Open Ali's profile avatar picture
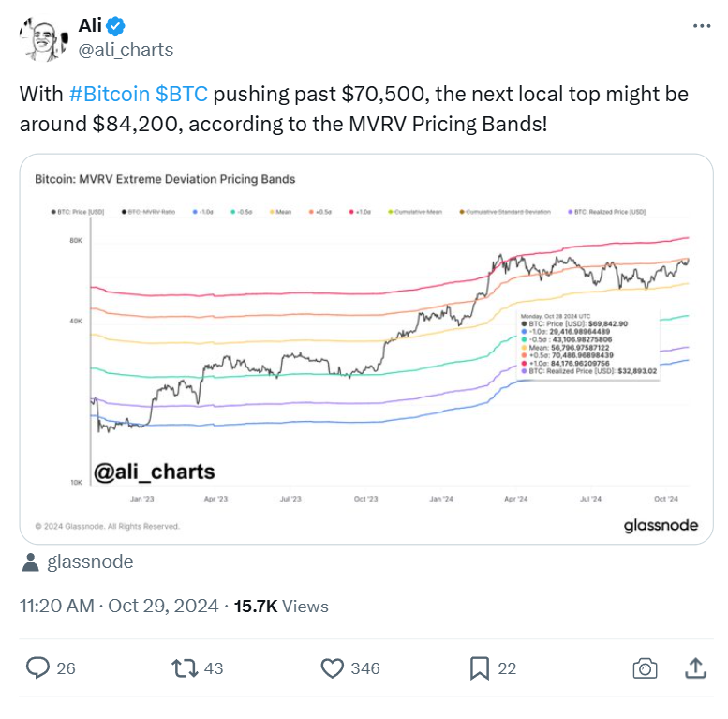 click(44, 39)
